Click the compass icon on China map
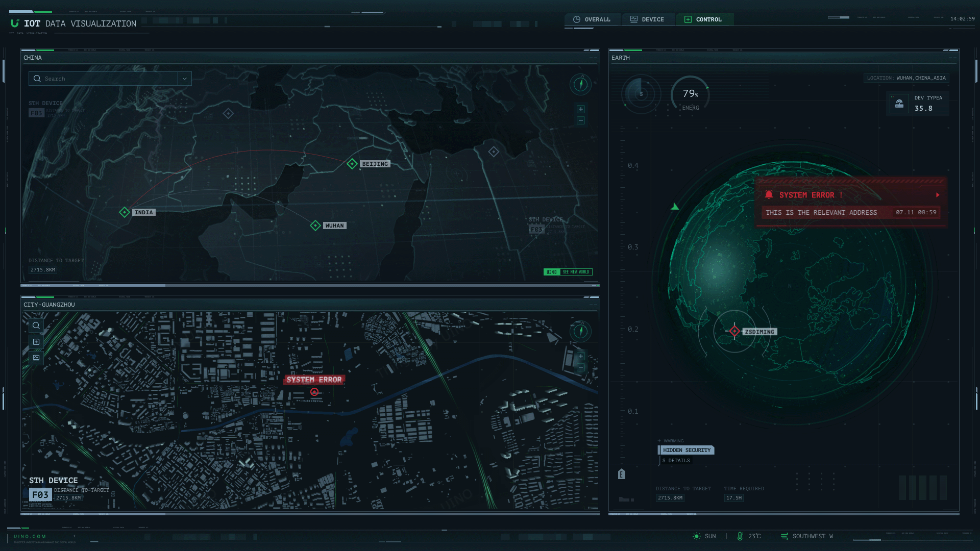This screenshot has width=980, height=551. point(580,84)
